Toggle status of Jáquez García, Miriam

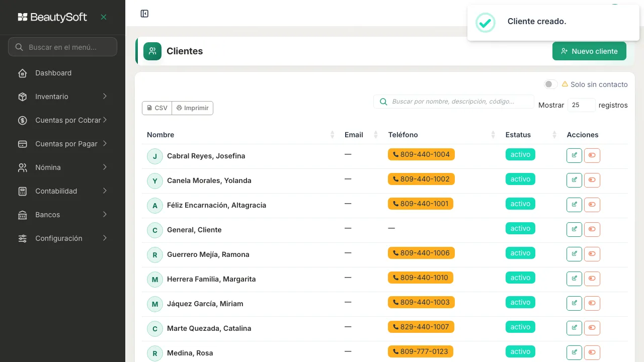pos(592,303)
